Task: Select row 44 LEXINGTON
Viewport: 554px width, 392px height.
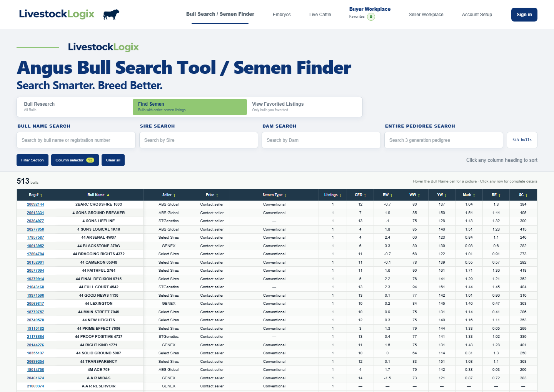Action: click(x=277, y=304)
